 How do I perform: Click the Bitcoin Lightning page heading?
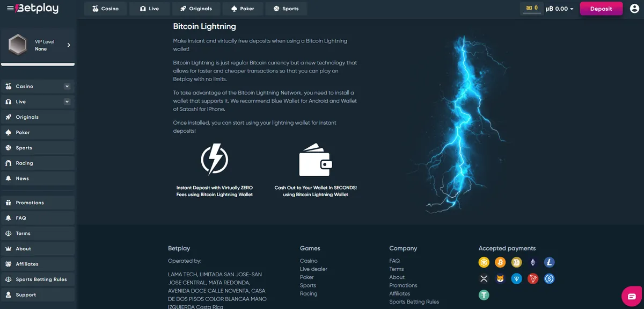pos(204,26)
